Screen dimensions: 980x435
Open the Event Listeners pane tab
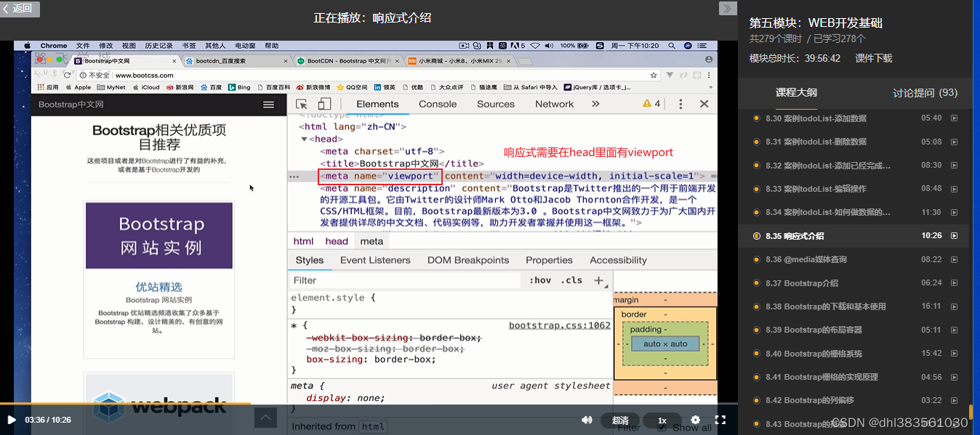[375, 260]
